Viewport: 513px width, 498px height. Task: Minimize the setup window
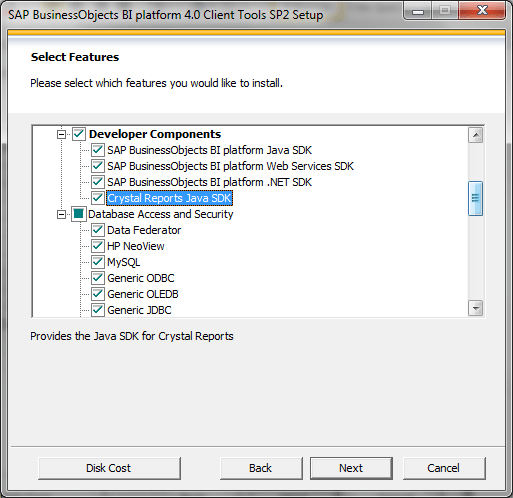tap(418, 11)
